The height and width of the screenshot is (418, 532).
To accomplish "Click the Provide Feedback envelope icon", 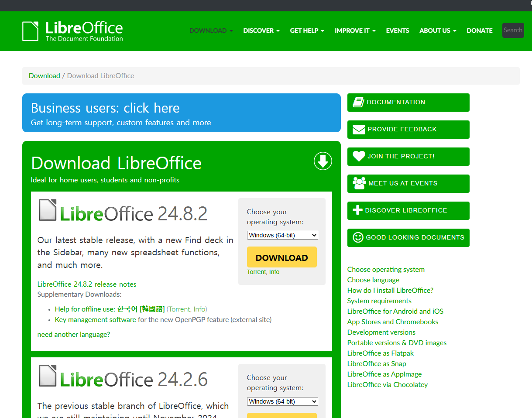I will pyautogui.click(x=359, y=129).
